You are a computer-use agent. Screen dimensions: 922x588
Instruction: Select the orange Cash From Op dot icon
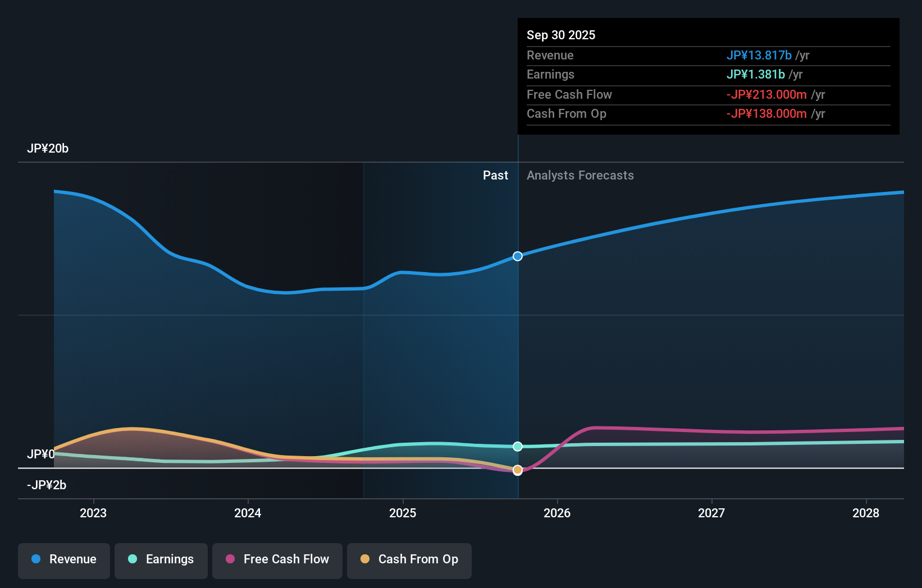pos(366,559)
